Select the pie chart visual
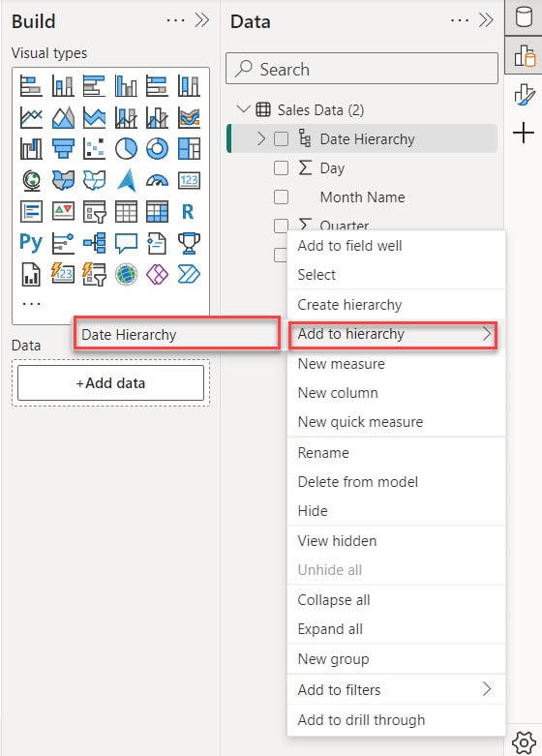The height and width of the screenshot is (756, 542). point(126,149)
